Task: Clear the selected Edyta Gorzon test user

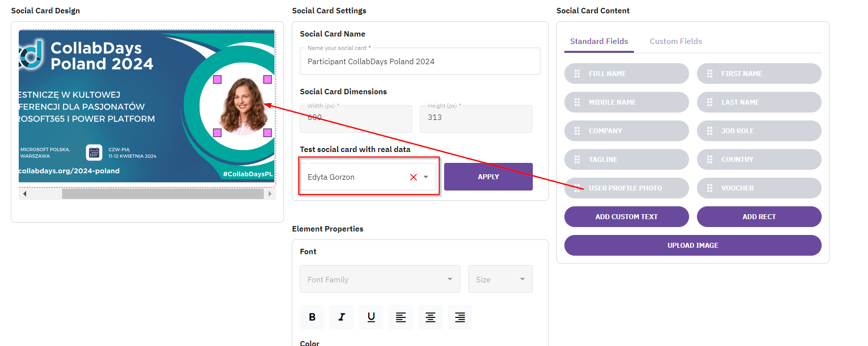Action: point(414,177)
